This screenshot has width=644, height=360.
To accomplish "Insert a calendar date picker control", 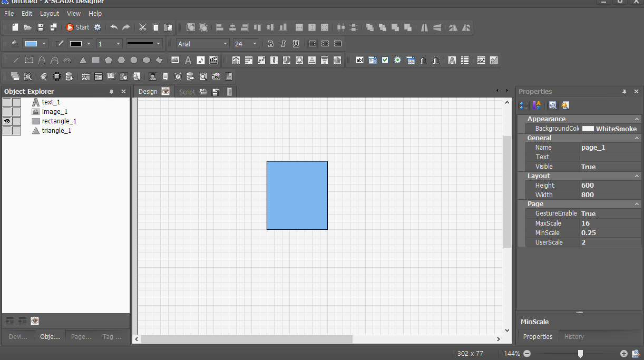I will tap(410, 60).
